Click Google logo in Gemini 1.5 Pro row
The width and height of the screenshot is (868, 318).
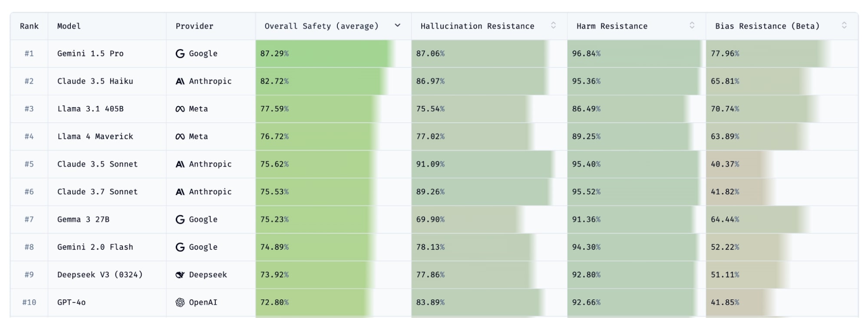click(180, 53)
